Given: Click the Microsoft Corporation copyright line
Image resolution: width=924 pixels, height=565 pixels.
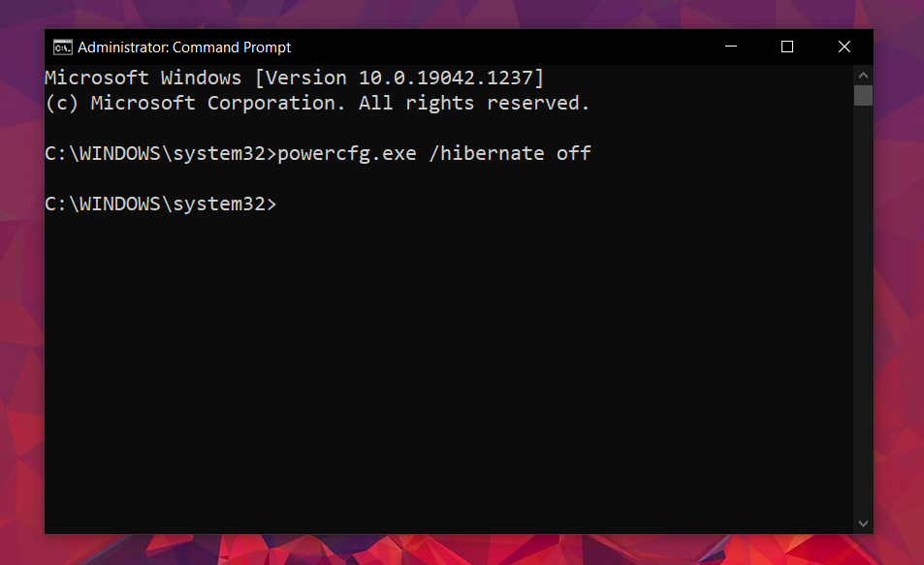Looking at the screenshot, I should [317, 103].
